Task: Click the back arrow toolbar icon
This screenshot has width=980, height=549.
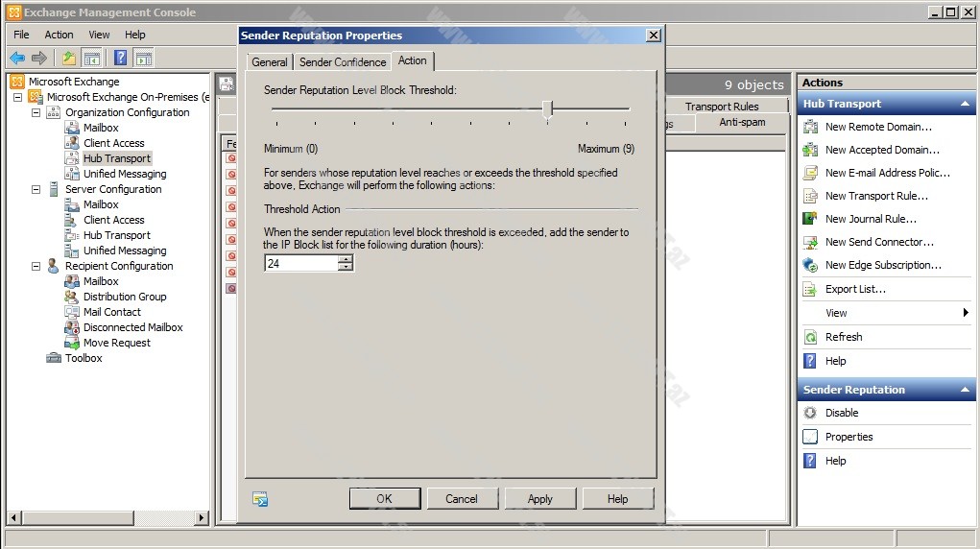Action: click(17, 58)
